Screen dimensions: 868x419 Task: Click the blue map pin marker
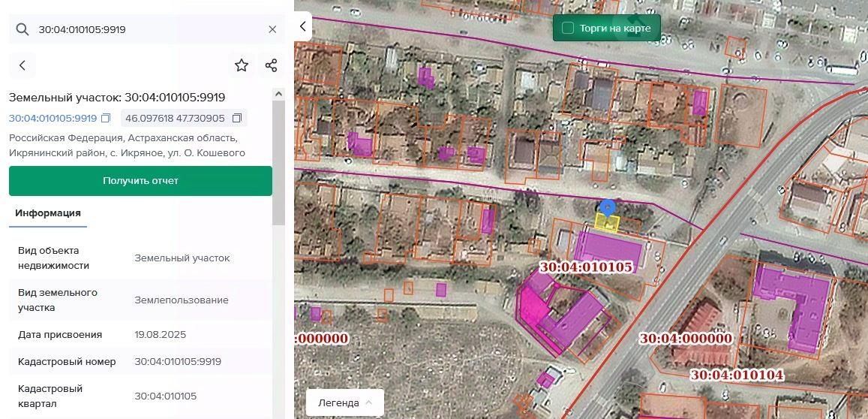coord(608,209)
